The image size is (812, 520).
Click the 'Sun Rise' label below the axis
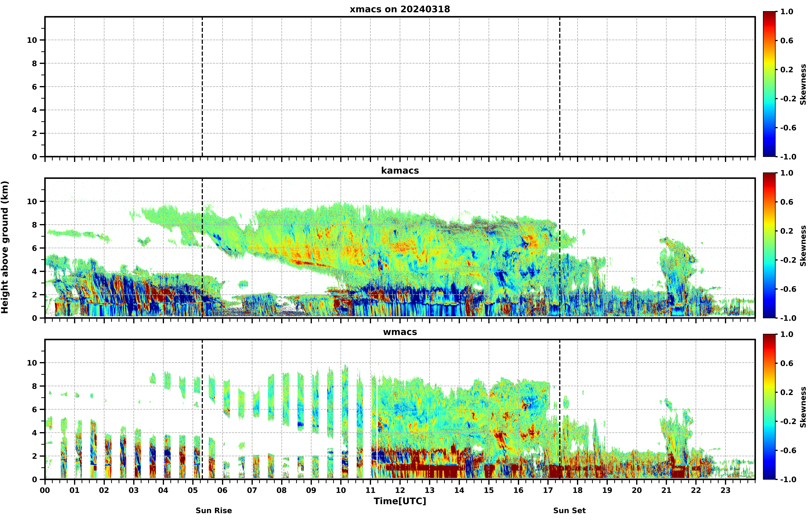click(x=214, y=511)
